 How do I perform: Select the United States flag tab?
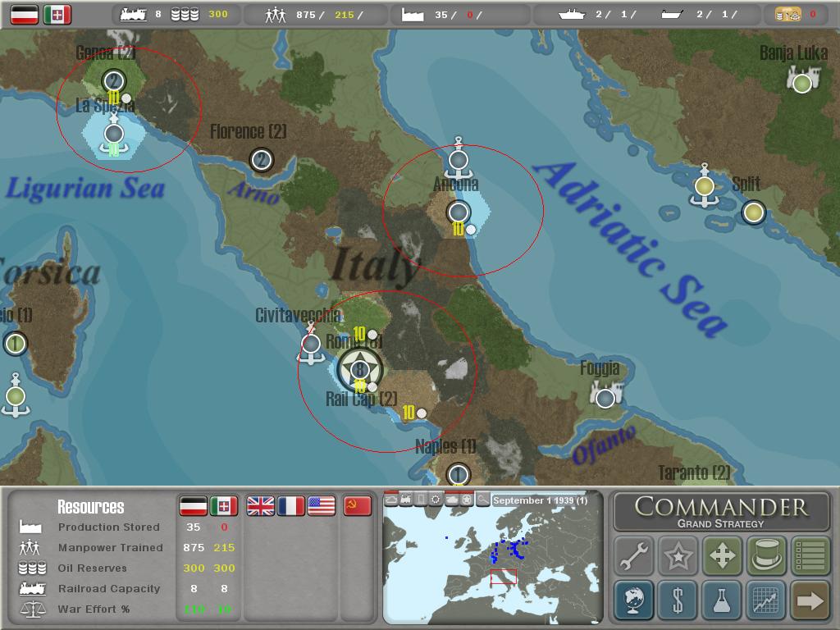point(322,505)
